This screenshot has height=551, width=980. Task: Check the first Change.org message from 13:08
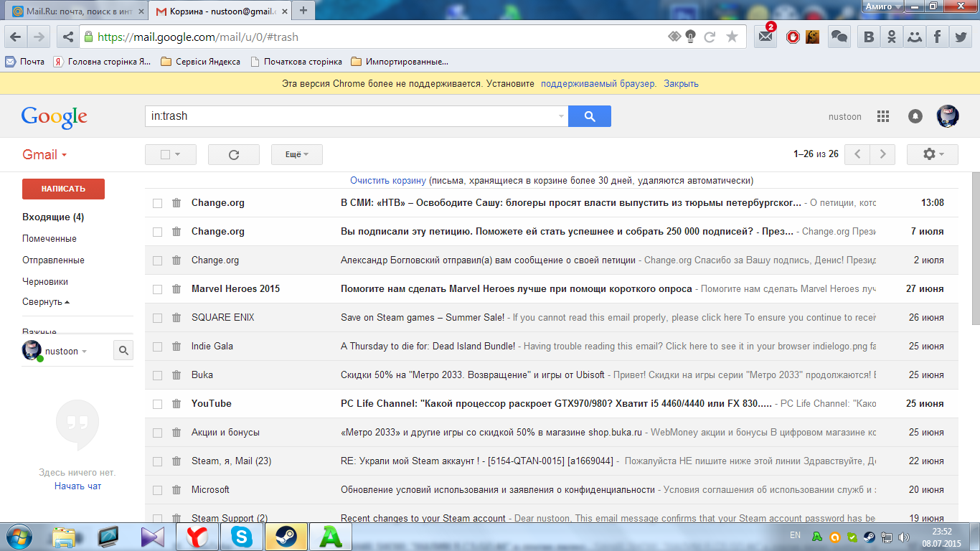pos(157,203)
